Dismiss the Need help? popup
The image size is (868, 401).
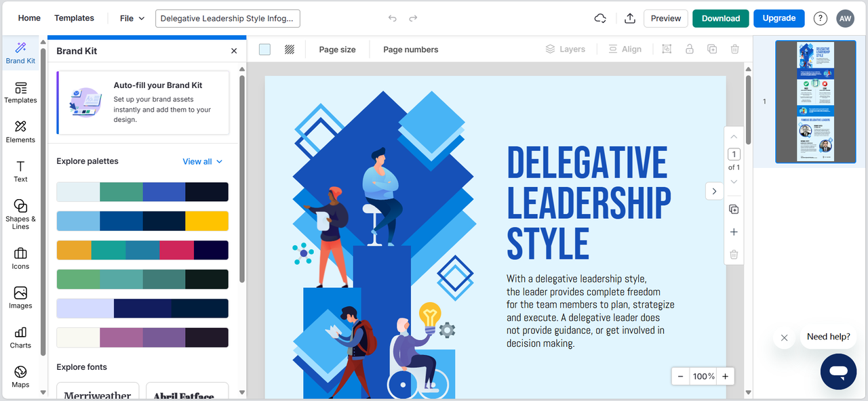[x=784, y=337]
